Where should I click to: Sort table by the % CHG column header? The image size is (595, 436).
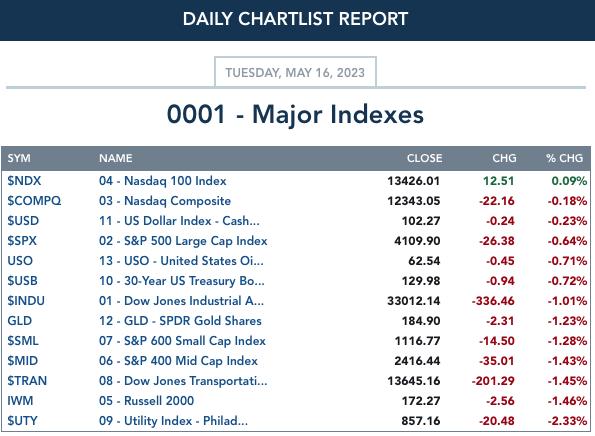(x=564, y=158)
